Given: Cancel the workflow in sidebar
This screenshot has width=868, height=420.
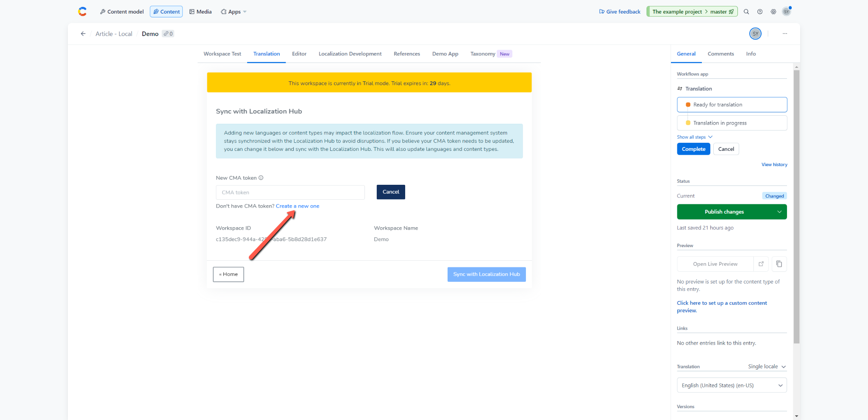Looking at the screenshot, I should pyautogui.click(x=726, y=149).
